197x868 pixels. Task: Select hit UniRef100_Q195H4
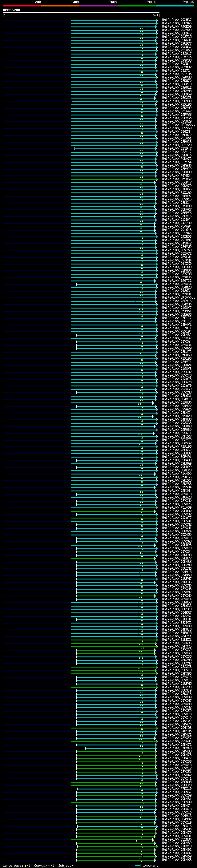177,487
